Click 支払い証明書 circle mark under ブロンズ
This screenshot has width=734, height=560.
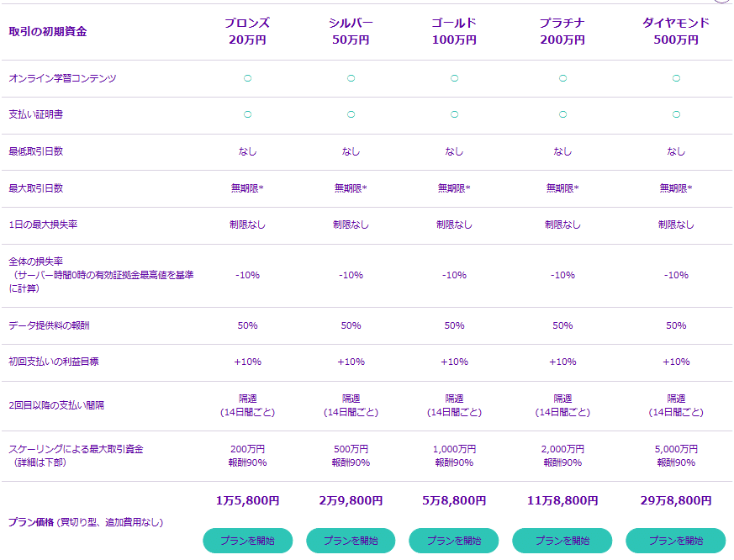pyautogui.click(x=248, y=114)
